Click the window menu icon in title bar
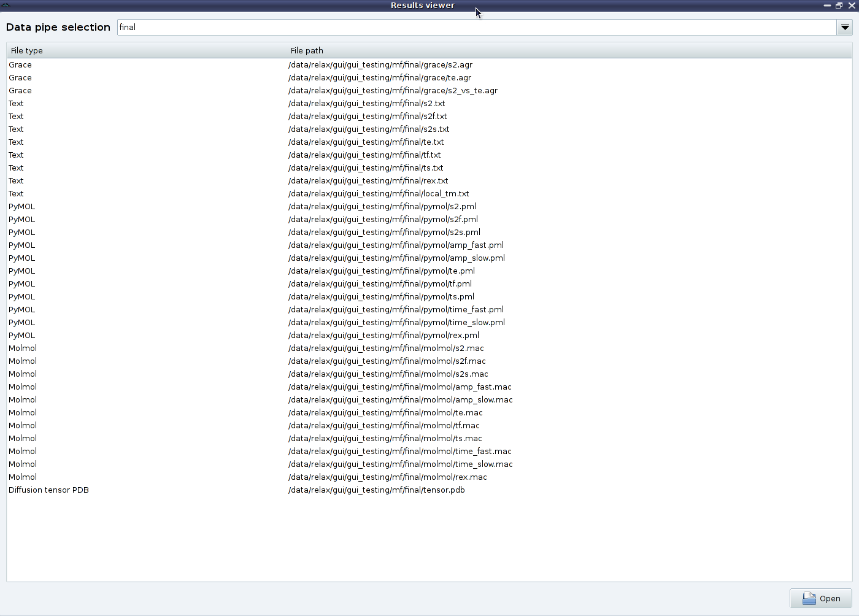This screenshot has width=859, height=616. pos(6,5)
